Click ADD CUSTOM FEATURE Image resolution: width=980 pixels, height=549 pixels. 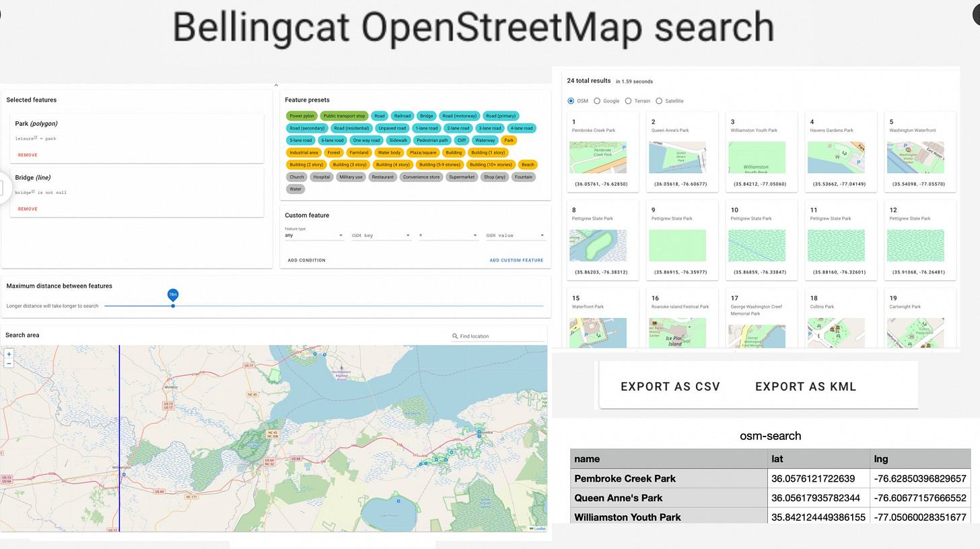[516, 260]
